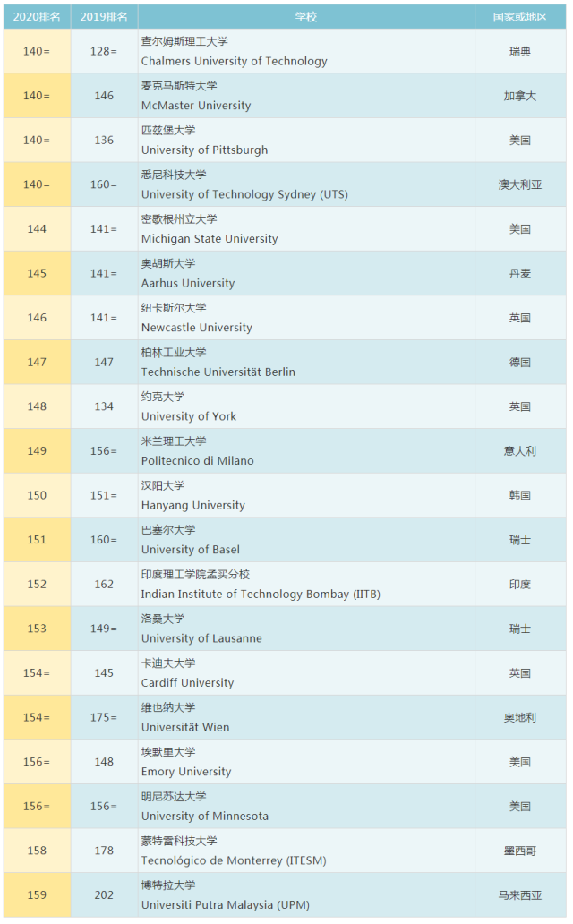
Task: Click 2020 rank 144 cell
Action: click(37, 229)
